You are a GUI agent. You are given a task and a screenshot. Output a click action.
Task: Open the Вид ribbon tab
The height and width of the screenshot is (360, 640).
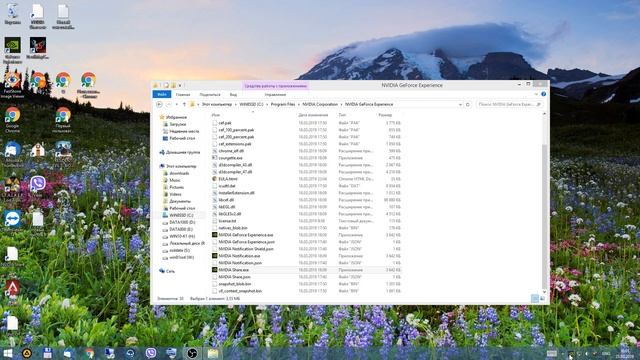233,95
